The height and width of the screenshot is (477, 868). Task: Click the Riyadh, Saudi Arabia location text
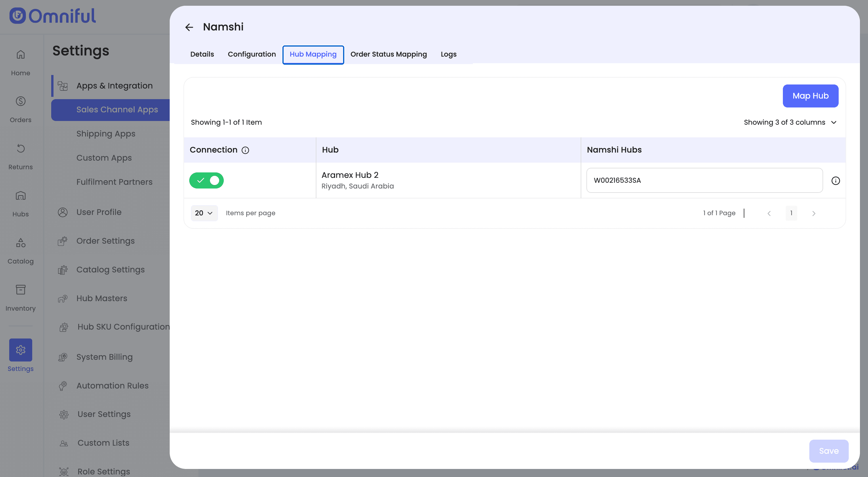click(357, 186)
